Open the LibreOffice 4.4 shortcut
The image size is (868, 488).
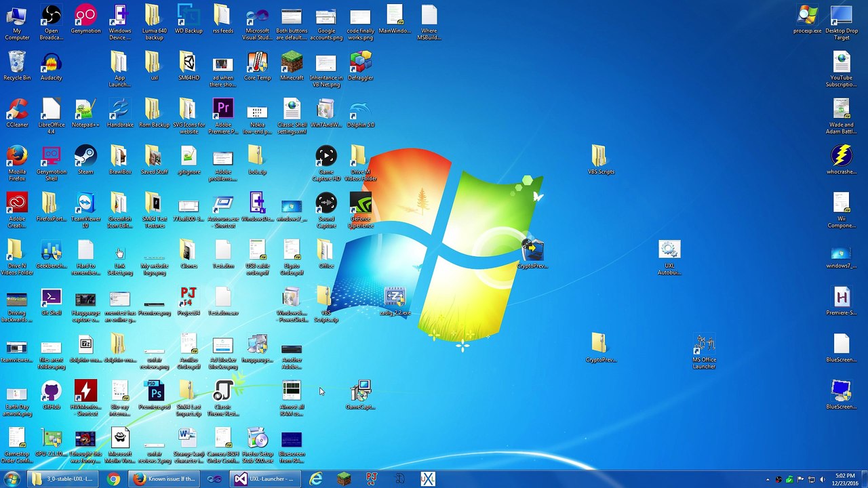point(52,117)
